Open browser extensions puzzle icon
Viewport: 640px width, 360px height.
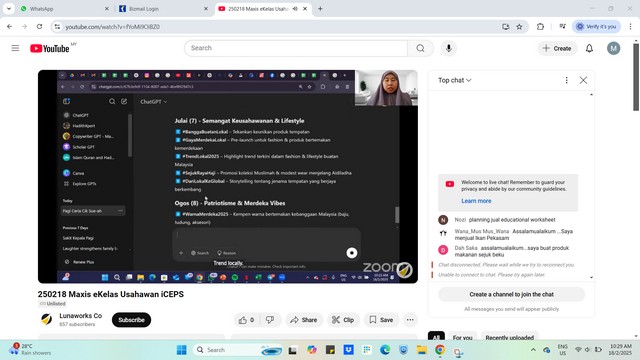click(540, 27)
